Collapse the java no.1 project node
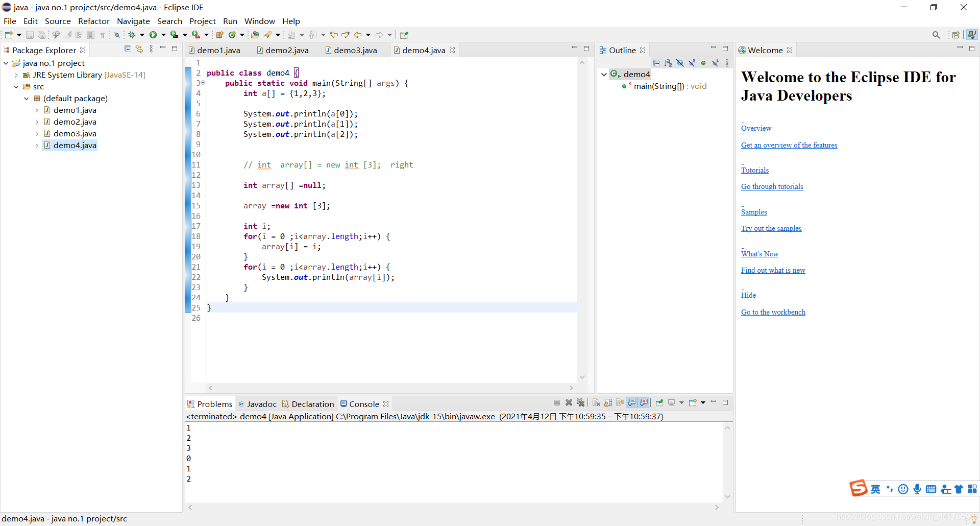The height and width of the screenshot is (526, 980). click(x=6, y=63)
